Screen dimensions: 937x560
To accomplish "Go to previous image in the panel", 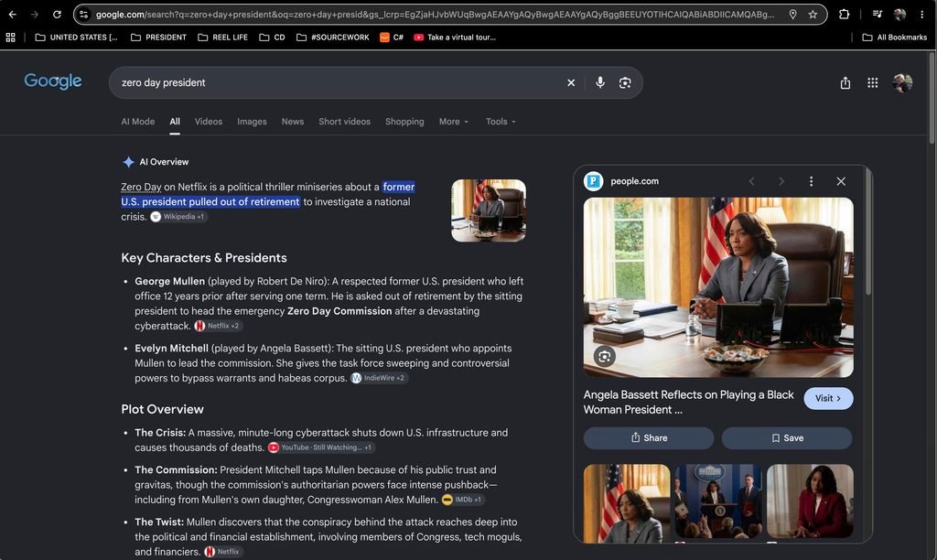I will pyautogui.click(x=752, y=181).
